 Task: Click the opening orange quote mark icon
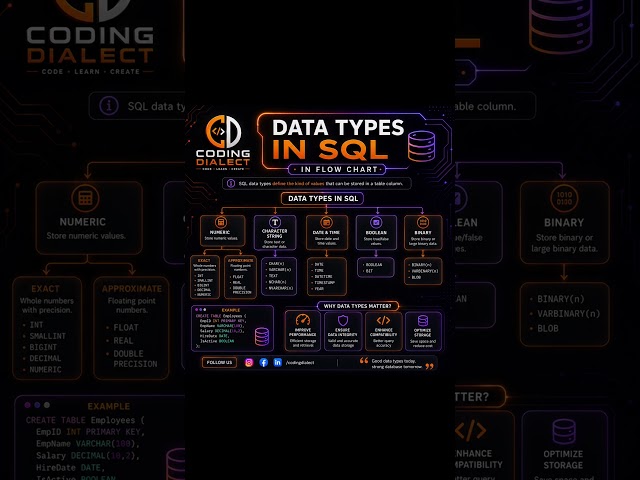pos(364,360)
